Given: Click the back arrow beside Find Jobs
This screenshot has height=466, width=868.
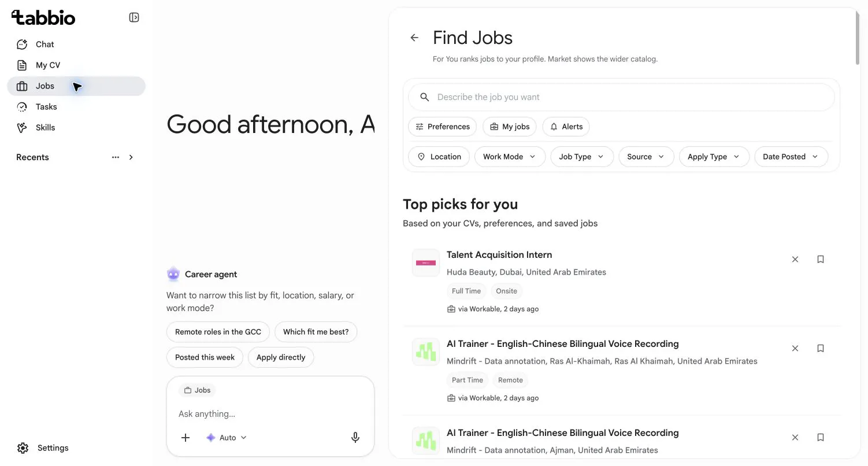Looking at the screenshot, I should (x=414, y=38).
